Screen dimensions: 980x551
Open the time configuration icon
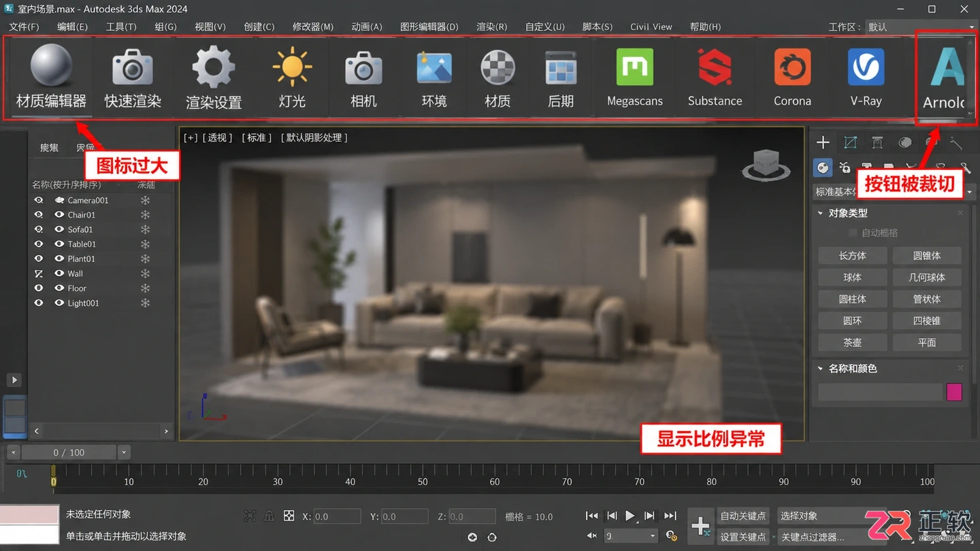click(672, 535)
